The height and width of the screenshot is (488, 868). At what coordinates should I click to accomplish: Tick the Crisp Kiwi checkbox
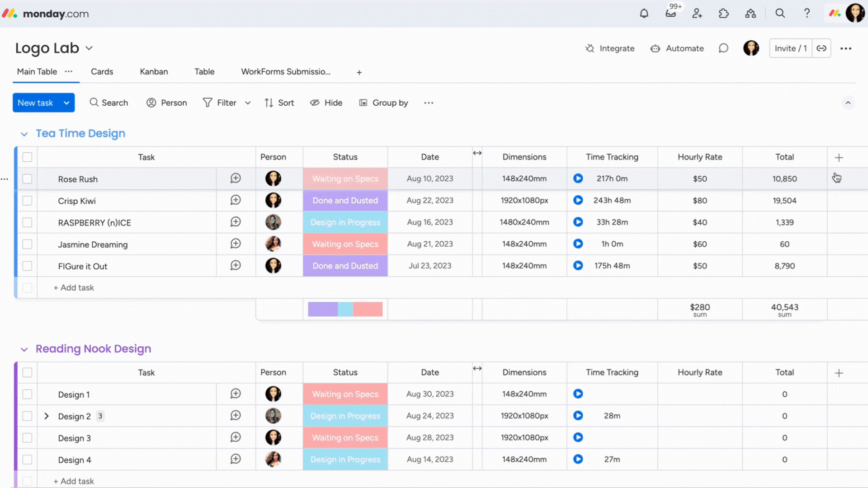(x=27, y=201)
